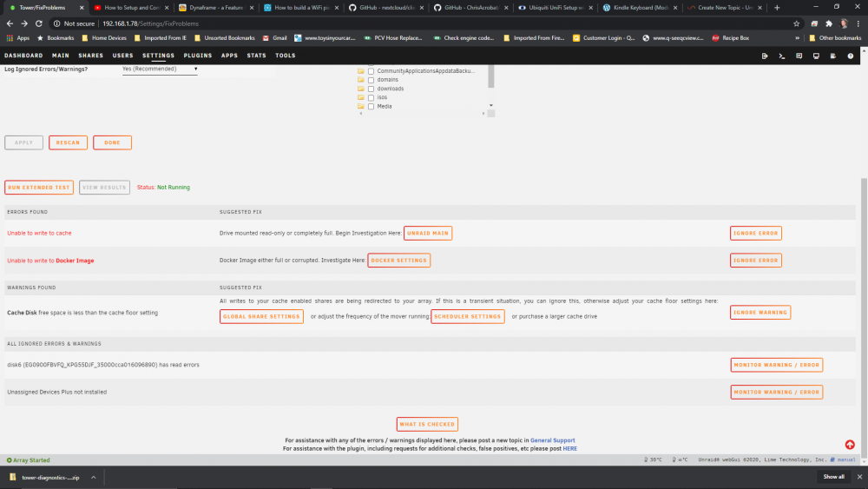Open the USERS menu
The width and height of the screenshot is (868, 489).
(x=123, y=56)
